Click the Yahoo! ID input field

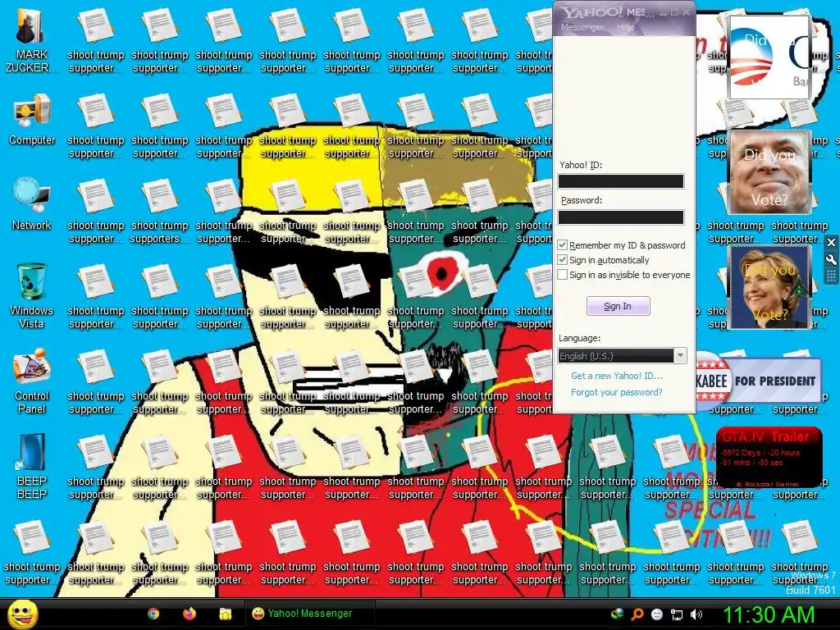pos(621,181)
